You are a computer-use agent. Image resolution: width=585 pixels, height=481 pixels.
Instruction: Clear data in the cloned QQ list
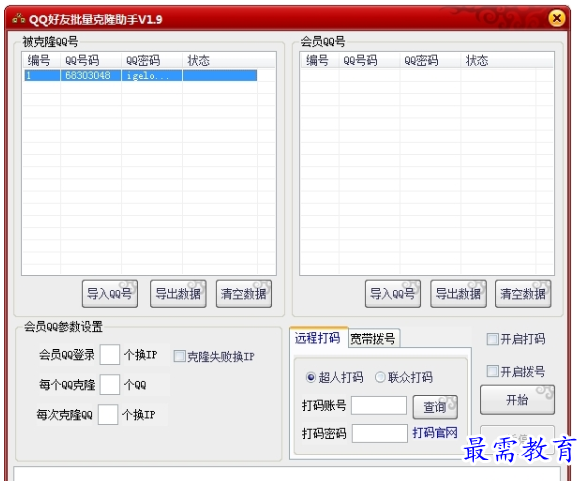pyautogui.click(x=244, y=294)
